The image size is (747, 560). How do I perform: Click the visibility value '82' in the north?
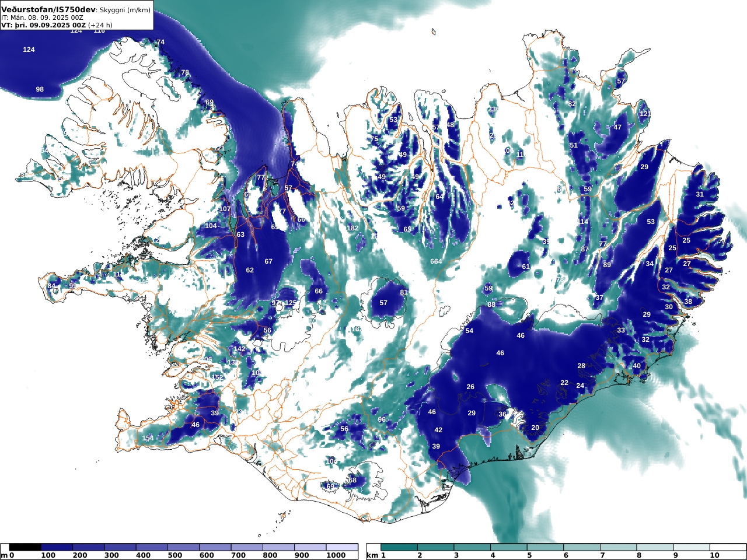coord(572,104)
